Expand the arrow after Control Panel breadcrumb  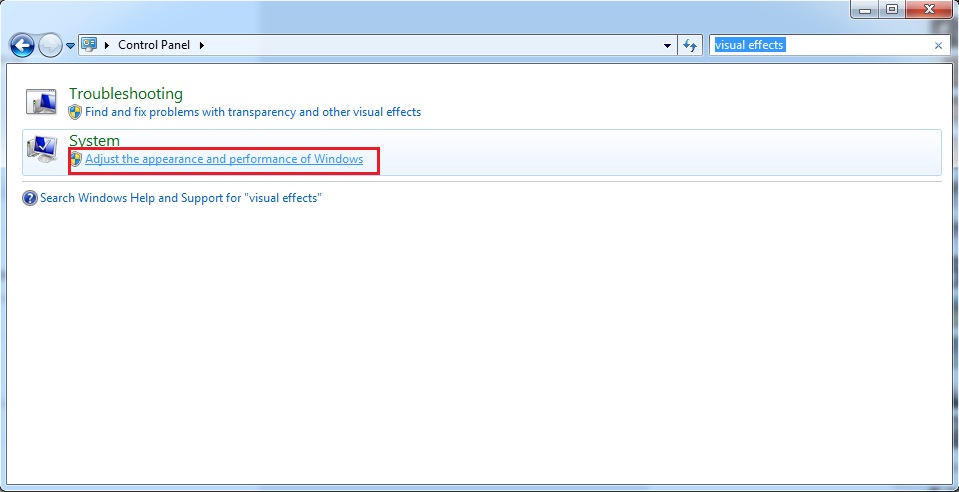point(201,45)
